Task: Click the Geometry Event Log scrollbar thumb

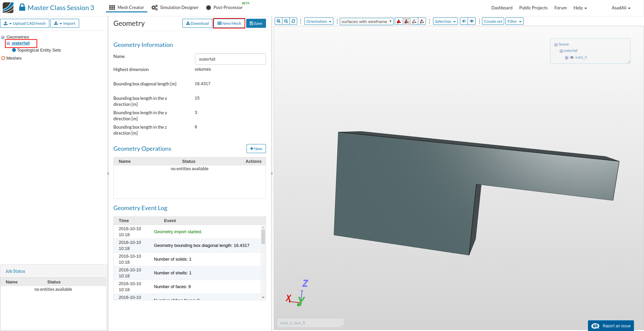Action: click(x=263, y=237)
